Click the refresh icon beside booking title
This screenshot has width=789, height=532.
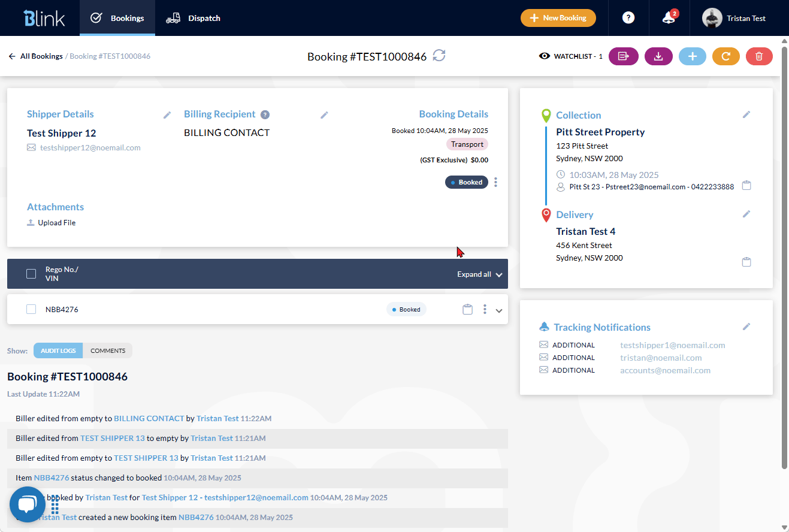coord(439,56)
